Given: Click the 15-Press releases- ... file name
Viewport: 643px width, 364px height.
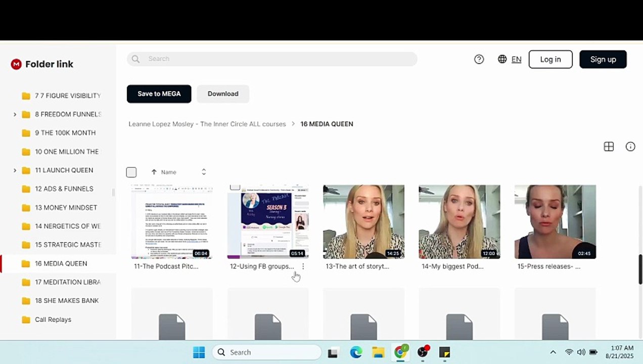Looking at the screenshot, I should pyautogui.click(x=548, y=266).
